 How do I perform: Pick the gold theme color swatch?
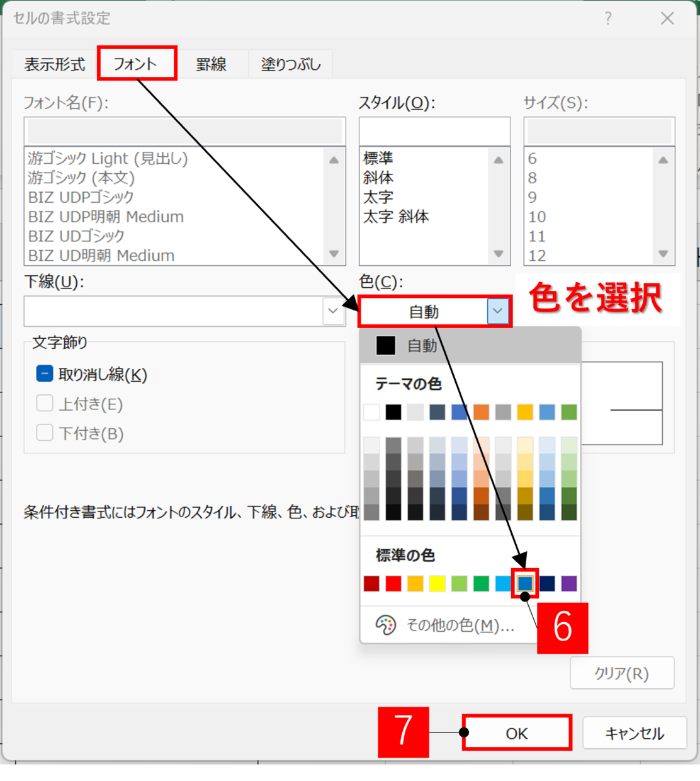[525, 412]
